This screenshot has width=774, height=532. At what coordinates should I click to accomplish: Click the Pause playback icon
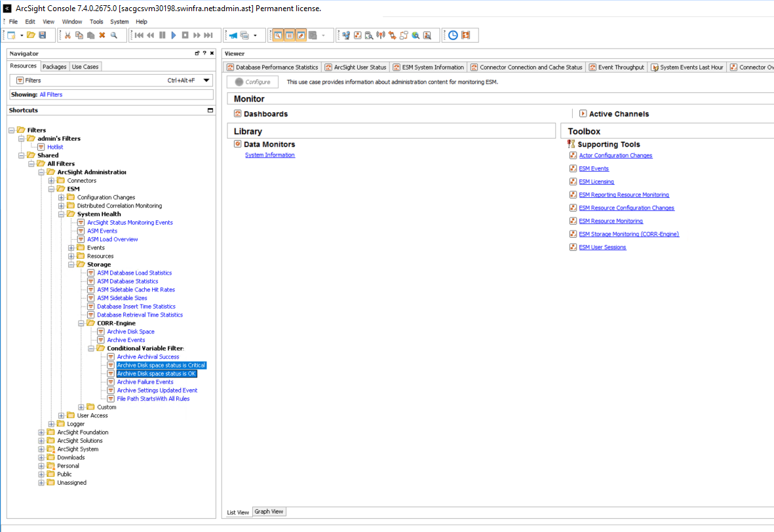click(x=163, y=35)
